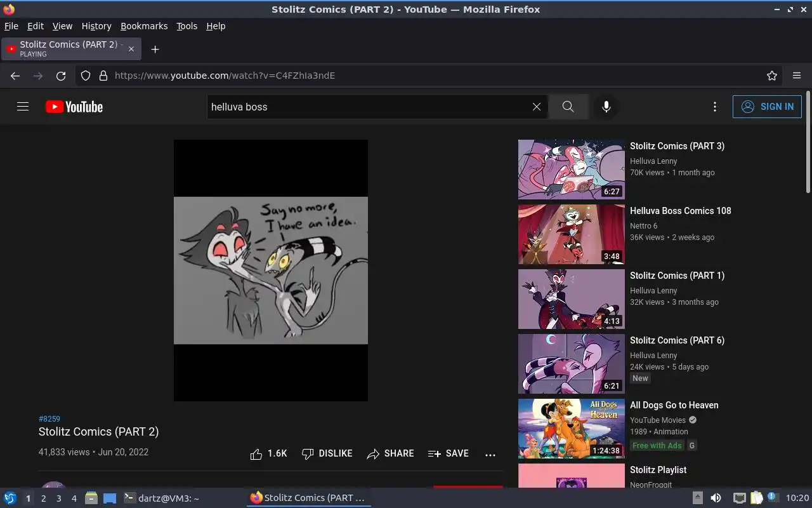Go to YouTube home via logo

[74, 107]
